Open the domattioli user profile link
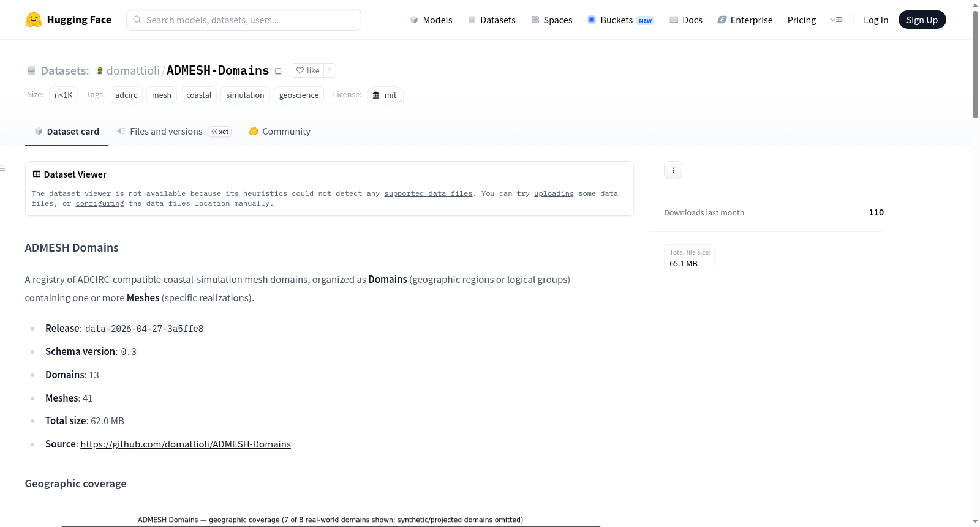Screen dimensions: 980x527 [133, 70]
